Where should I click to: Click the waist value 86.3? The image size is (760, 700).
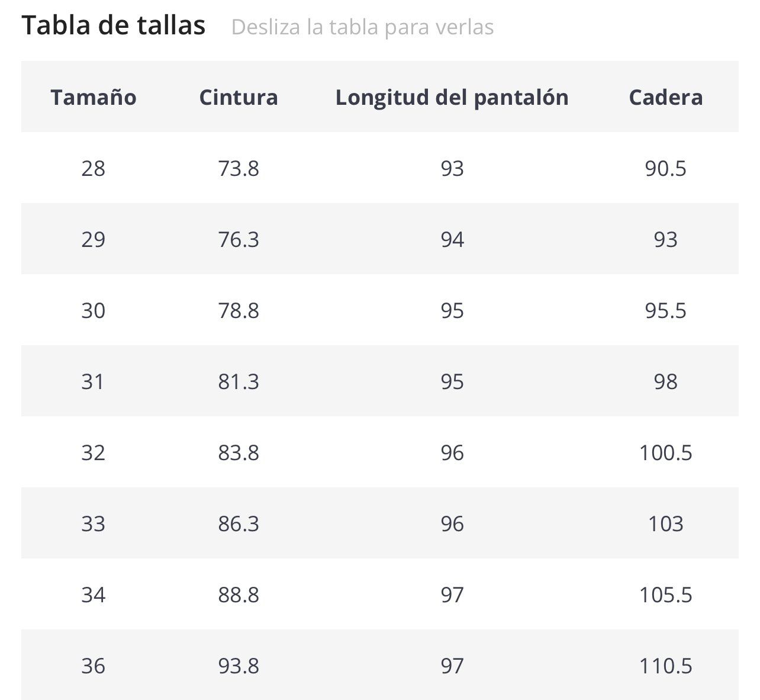(239, 524)
